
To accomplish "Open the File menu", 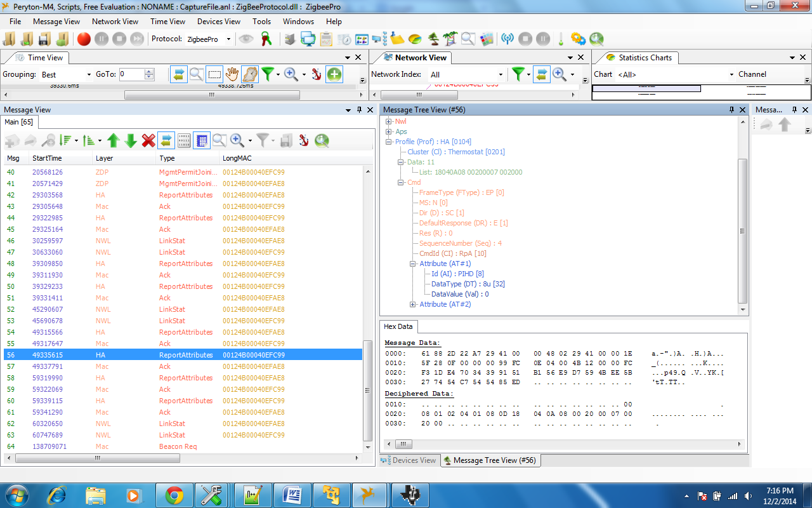I will point(15,21).
